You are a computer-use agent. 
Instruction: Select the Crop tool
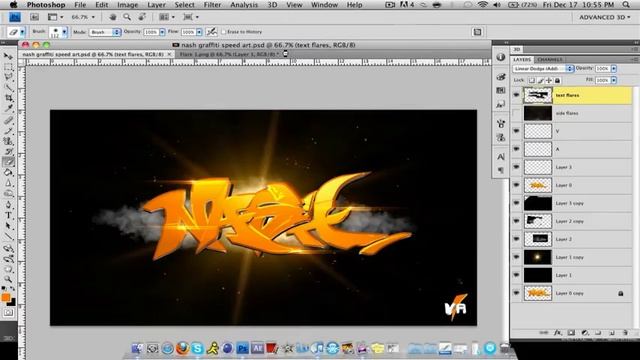[8, 98]
